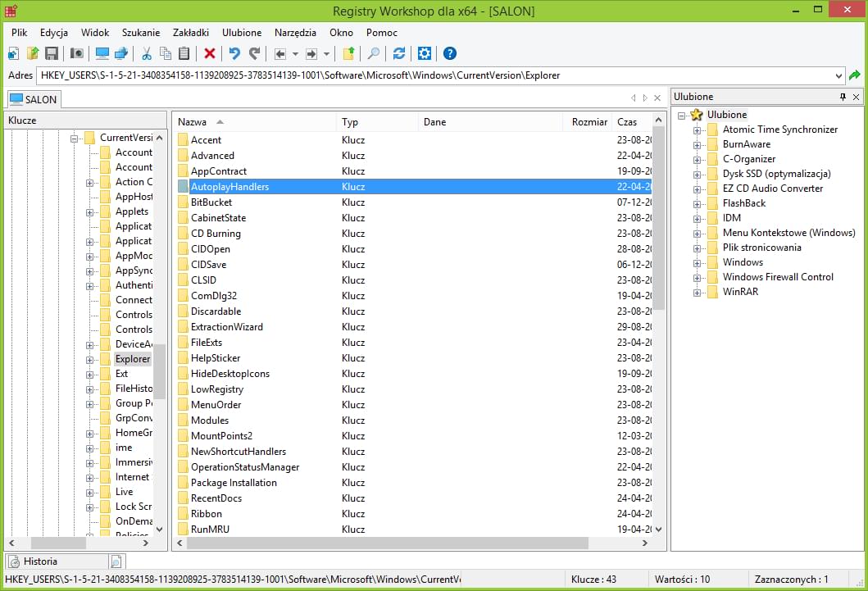Pin the Ulubione panel with pushpin icon
This screenshot has width=868, height=591.
tap(843, 97)
